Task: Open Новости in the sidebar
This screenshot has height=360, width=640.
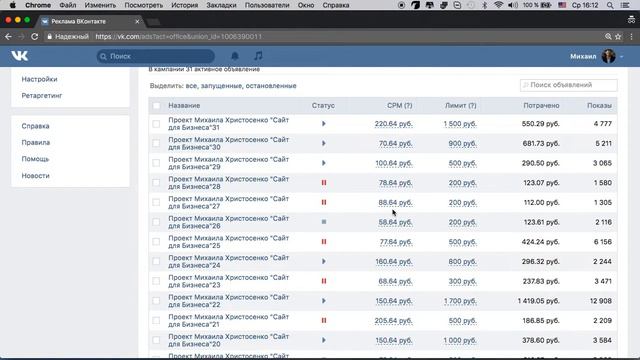Action: 36,176
